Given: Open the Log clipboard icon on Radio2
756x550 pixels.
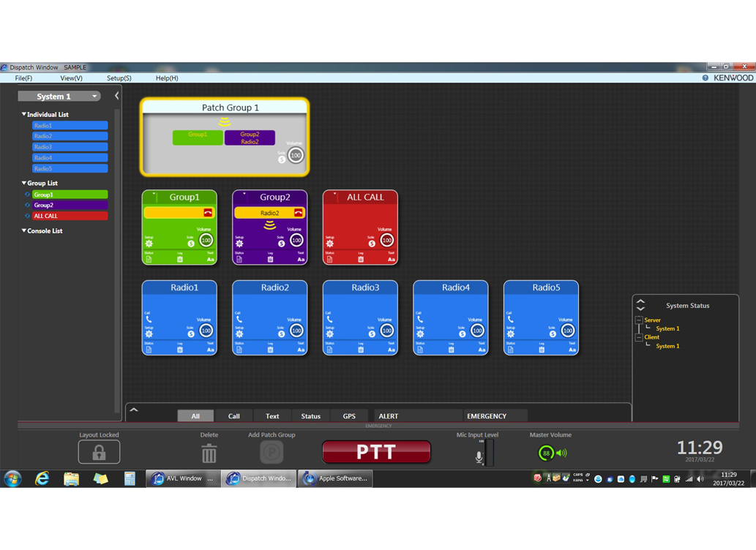Looking at the screenshot, I should [270, 350].
